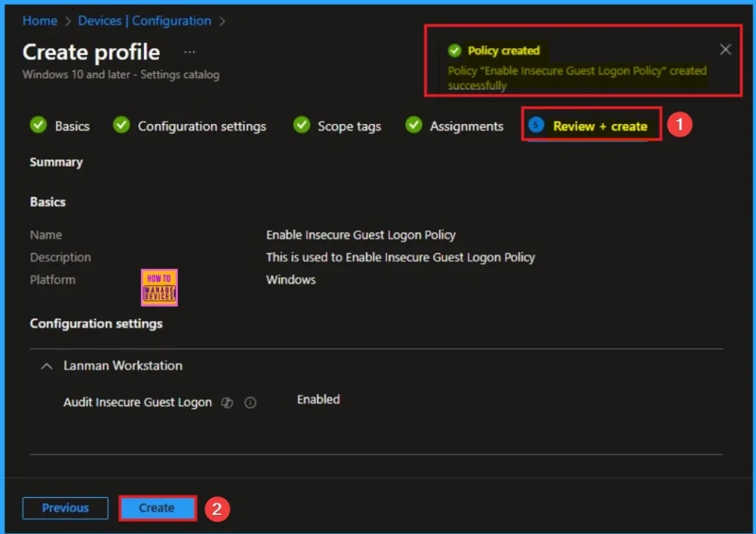This screenshot has width=756, height=534.
Task: Click the Scope tags step checkmark icon
Action: 301,126
